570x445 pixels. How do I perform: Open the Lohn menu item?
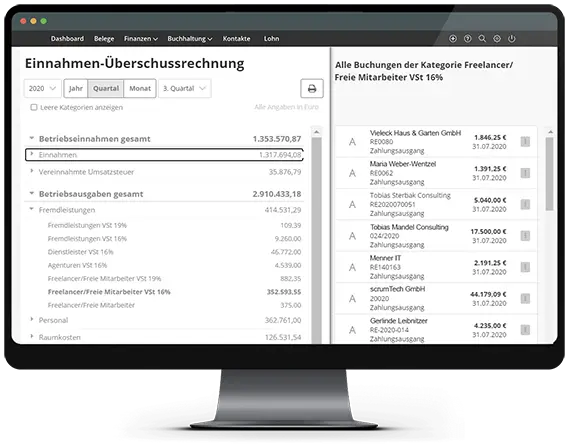[272, 39]
